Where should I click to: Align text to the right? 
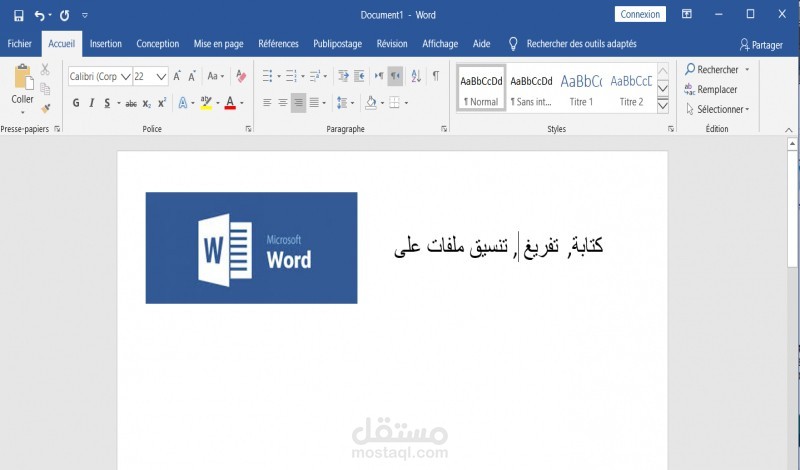[298, 103]
